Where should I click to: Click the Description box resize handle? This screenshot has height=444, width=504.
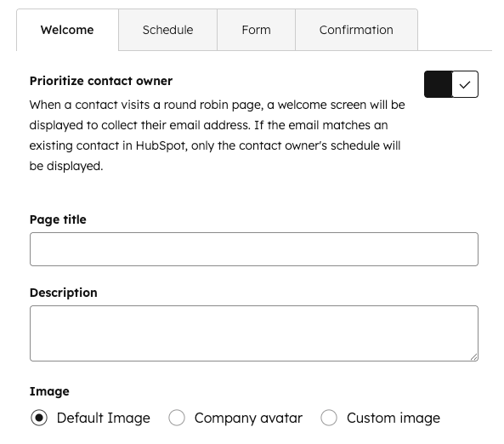point(474,356)
